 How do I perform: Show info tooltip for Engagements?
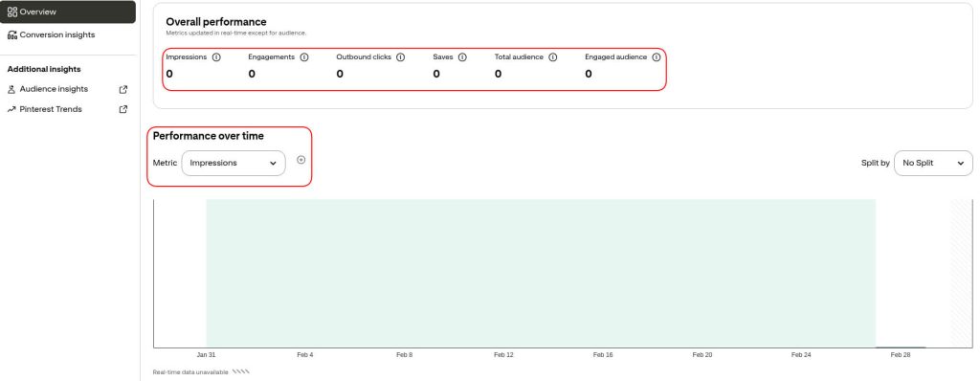pyautogui.click(x=304, y=56)
